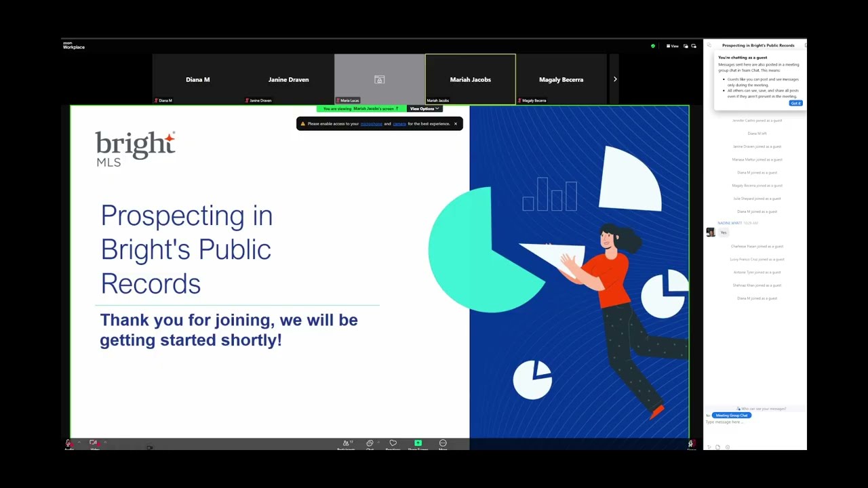Image resolution: width=868 pixels, height=488 pixels.
Task: Open the emoji picker below the chat box
Action: pyautogui.click(x=728, y=447)
